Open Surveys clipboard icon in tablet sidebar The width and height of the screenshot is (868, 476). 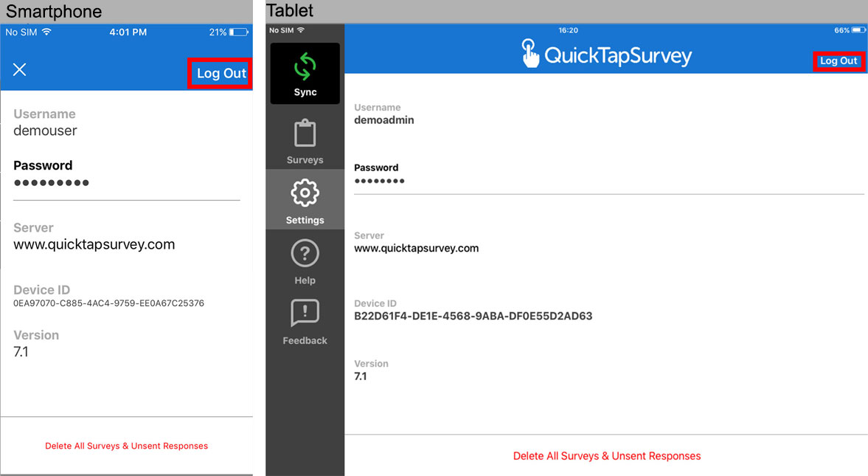[305, 134]
